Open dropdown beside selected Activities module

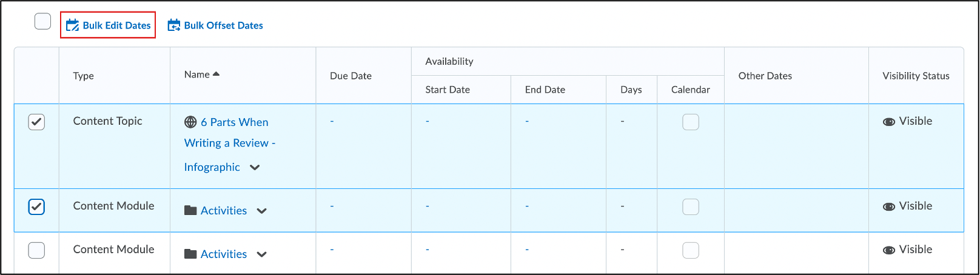(x=261, y=211)
